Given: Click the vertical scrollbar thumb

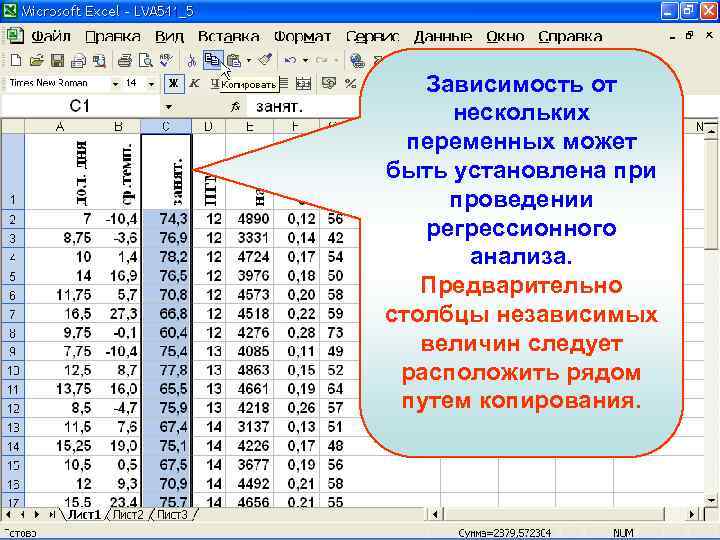Looking at the screenshot, I should (x=711, y=193).
